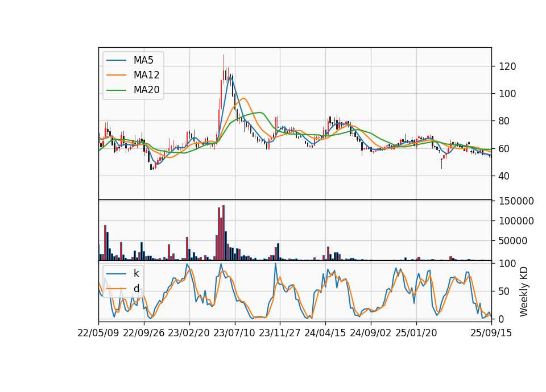Click the price axis value 60
The image size is (546, 392).
pos(504,148)
